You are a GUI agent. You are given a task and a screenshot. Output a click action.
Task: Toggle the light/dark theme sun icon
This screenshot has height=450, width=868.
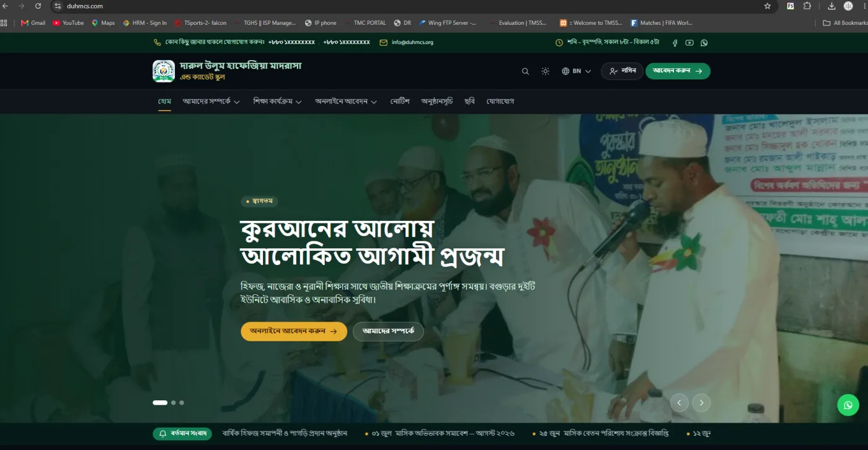(x=545, y=71)
